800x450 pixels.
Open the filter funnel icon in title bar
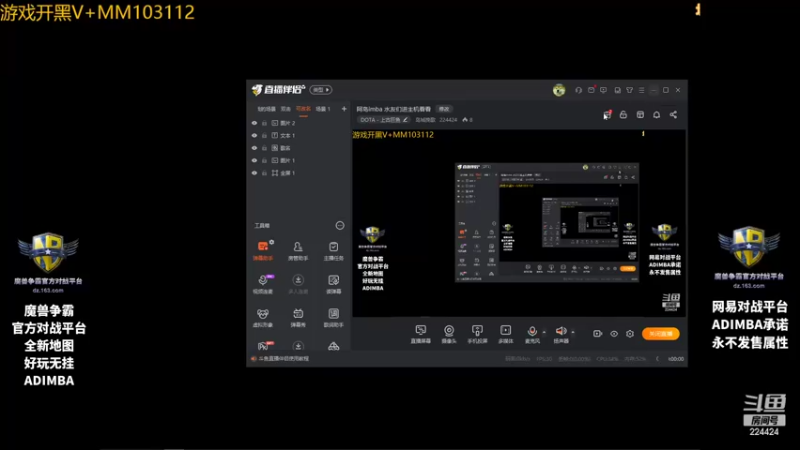tap(630, 90)
